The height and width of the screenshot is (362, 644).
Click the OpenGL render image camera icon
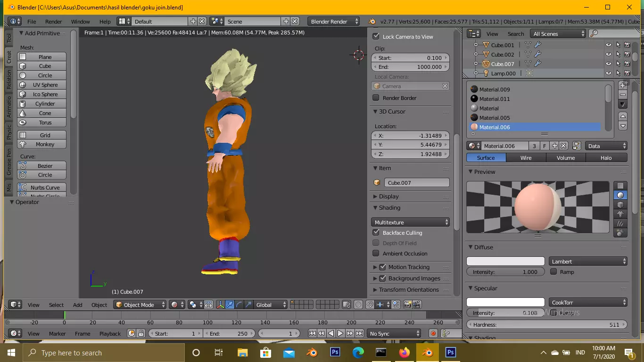point(408,304)
